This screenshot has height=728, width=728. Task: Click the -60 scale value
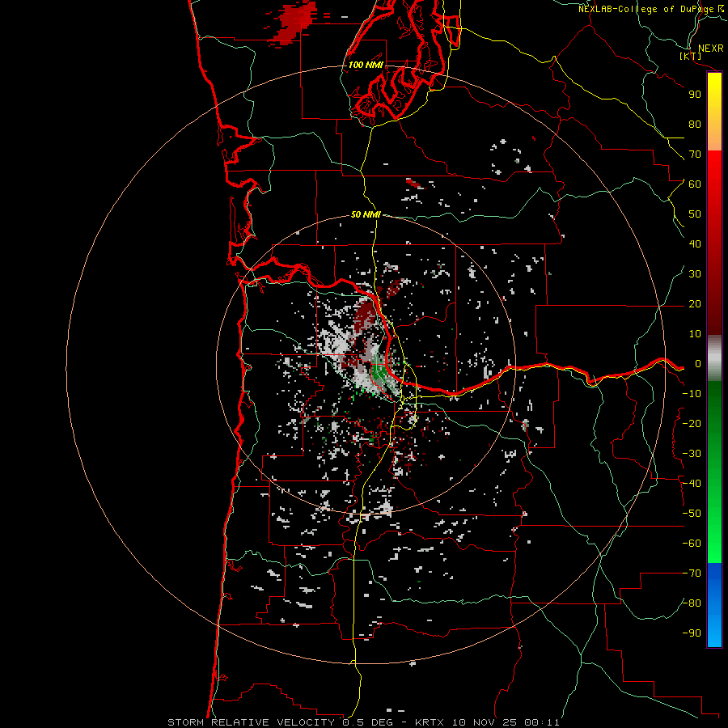(692, 544)
